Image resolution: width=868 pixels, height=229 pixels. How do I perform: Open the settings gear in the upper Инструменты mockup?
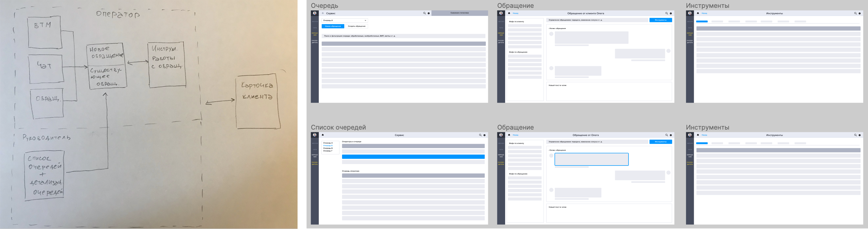[860, 13]
